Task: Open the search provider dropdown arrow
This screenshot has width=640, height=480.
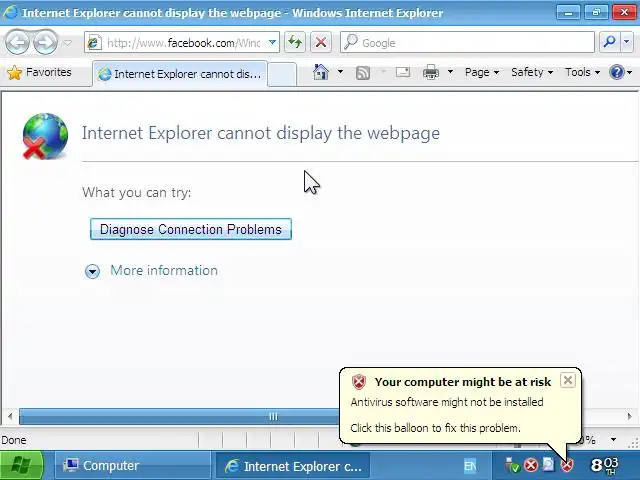Action: coord(627,42)
